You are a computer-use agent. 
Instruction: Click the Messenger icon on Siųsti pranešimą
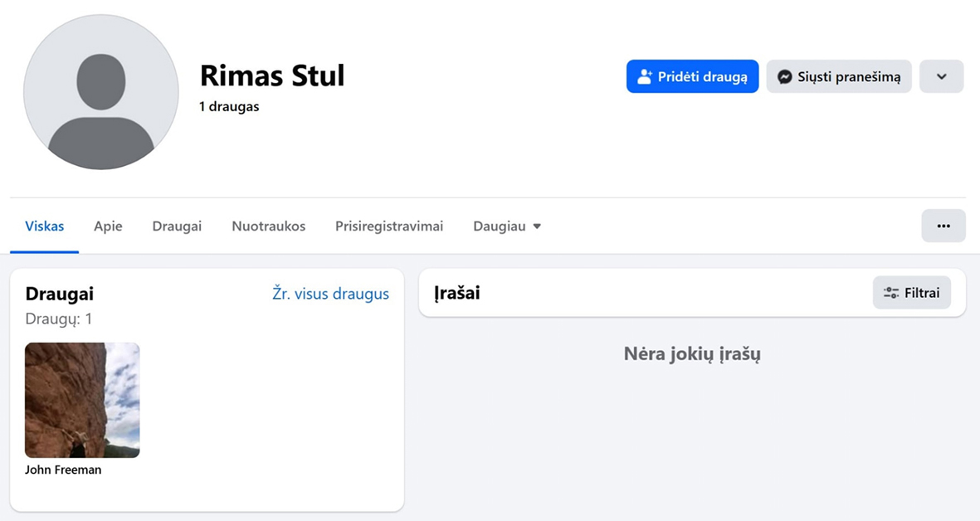coord(784,77)
